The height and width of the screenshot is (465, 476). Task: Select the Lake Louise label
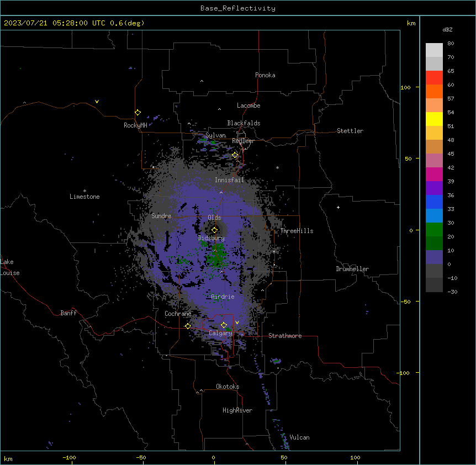pos(10,267)
